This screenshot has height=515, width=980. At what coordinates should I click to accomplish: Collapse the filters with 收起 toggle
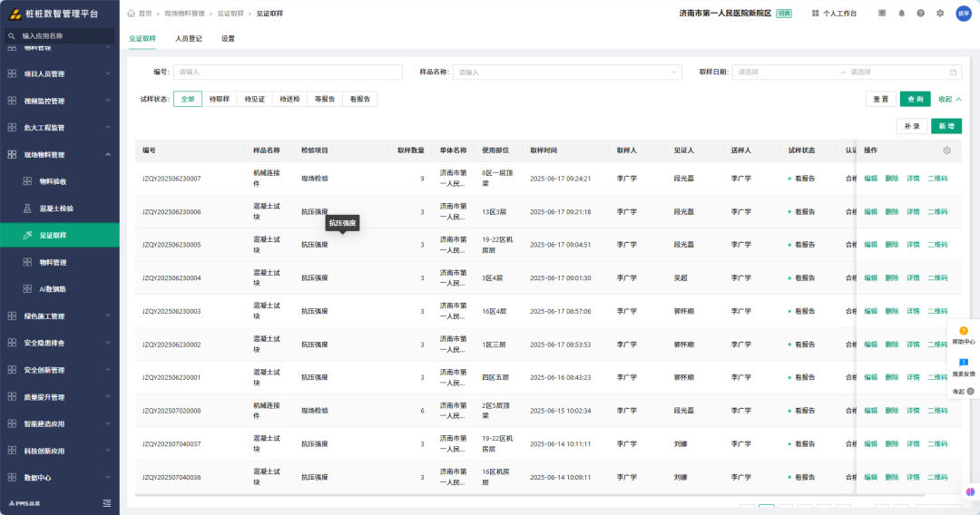click(x=950, y=99)
